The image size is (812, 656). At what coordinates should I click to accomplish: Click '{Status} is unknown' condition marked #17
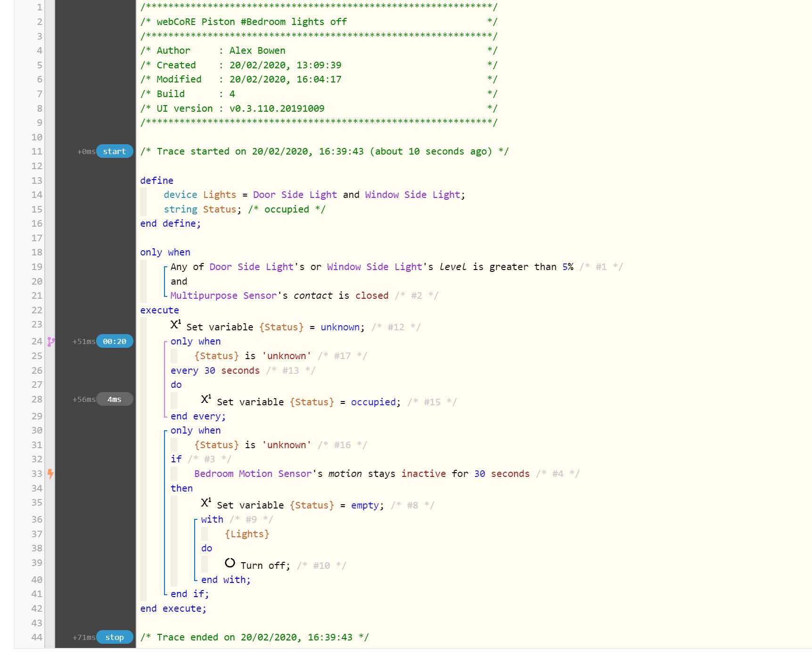point(253,356)
